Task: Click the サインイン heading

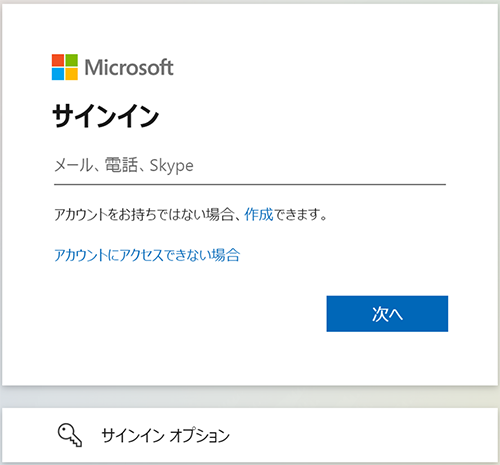Action: [105, 116]
